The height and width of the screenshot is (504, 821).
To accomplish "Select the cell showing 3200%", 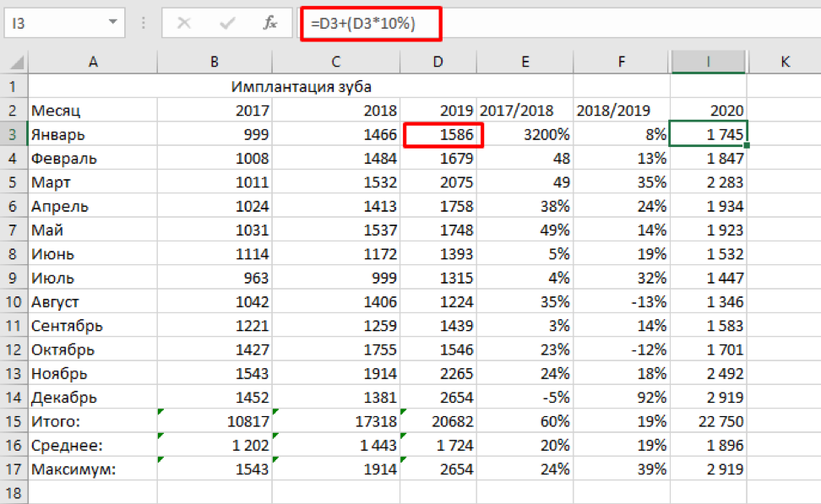I will [x=525, y=134].
